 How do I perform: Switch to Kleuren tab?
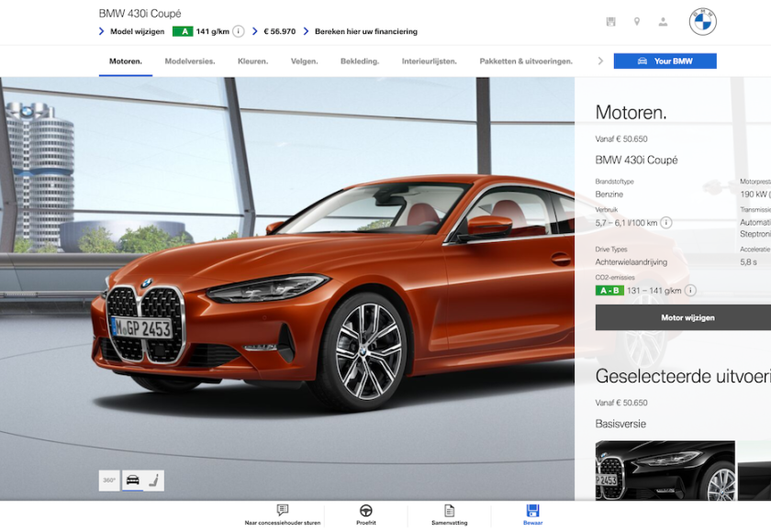coord(252,61)
